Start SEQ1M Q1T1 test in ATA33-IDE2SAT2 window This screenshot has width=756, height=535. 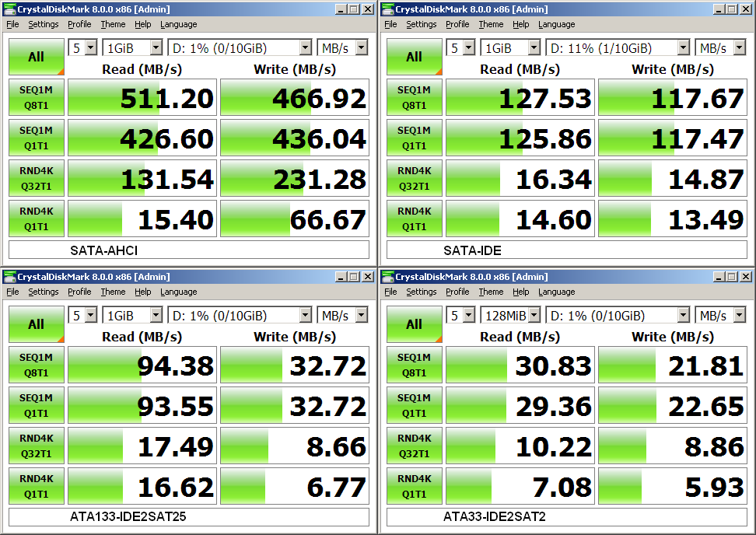414,405
